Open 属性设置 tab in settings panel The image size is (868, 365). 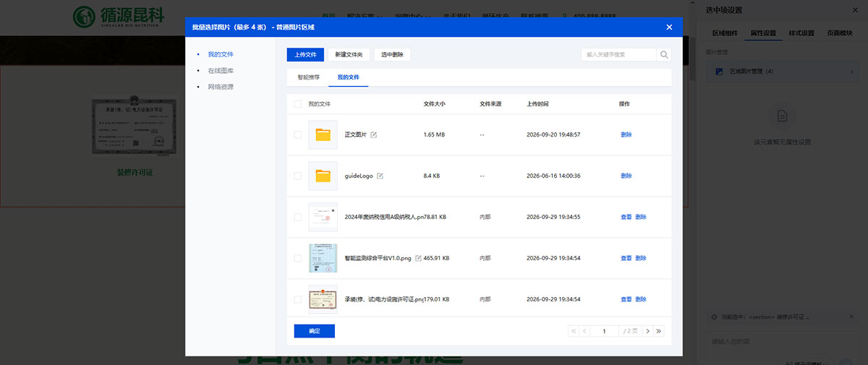click(x=763, y=33)
